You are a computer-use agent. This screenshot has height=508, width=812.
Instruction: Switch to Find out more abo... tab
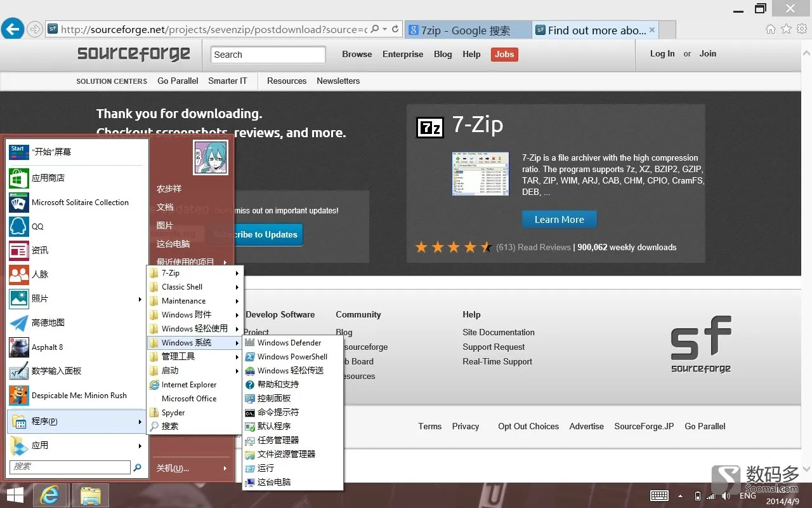pyautogui.click(x=596, y=30)
